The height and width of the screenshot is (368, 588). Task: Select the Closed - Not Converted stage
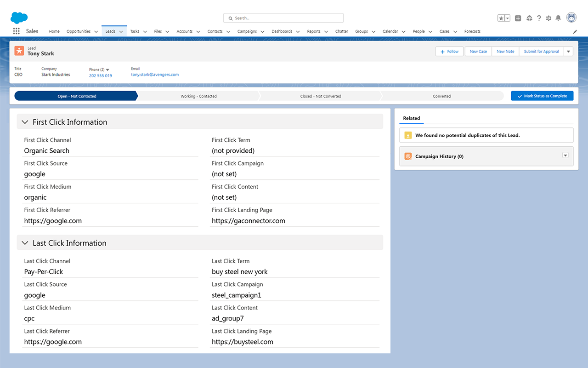(321, 96)
